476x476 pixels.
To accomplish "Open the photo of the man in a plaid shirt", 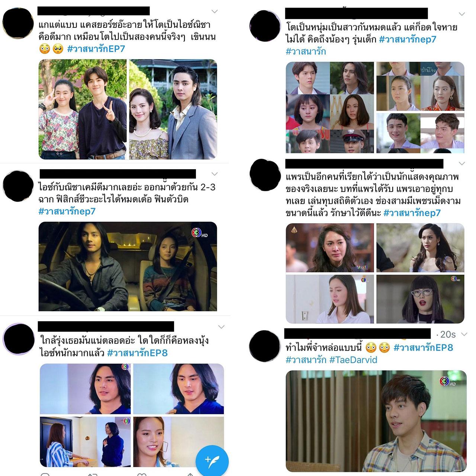I will 376,421.
